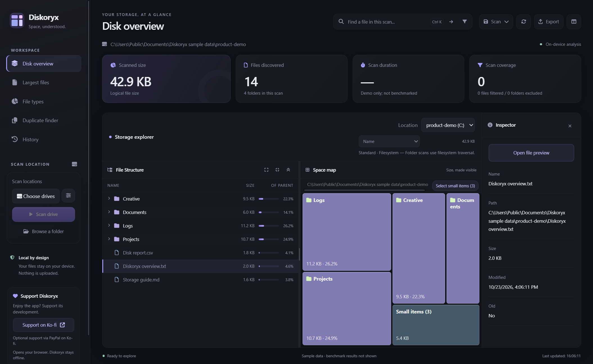The width and height of the screenshot is (593, 364).
Task: Open the Name sort dropdown
Action: 389,141
